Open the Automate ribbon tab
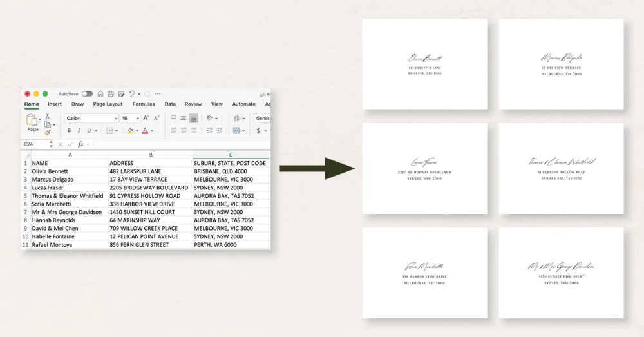This screenshot has height=337, width=644. click(243, 104)
